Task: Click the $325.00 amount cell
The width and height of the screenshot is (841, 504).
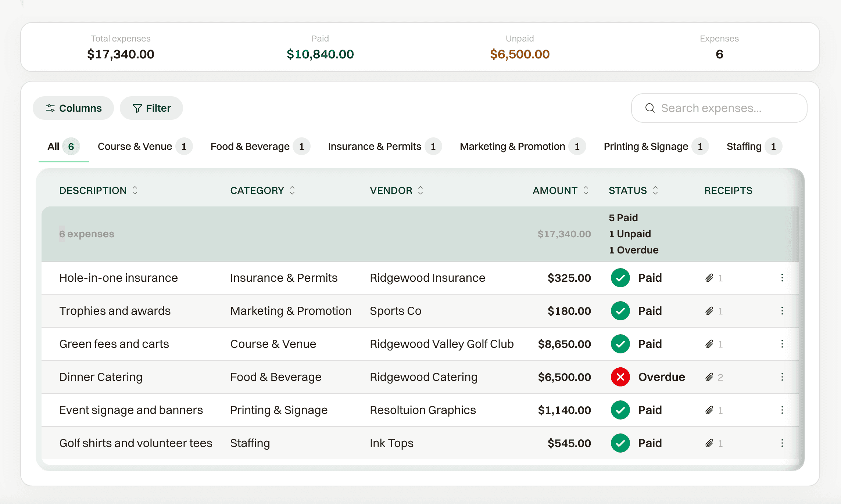Action: pos(569,278)
